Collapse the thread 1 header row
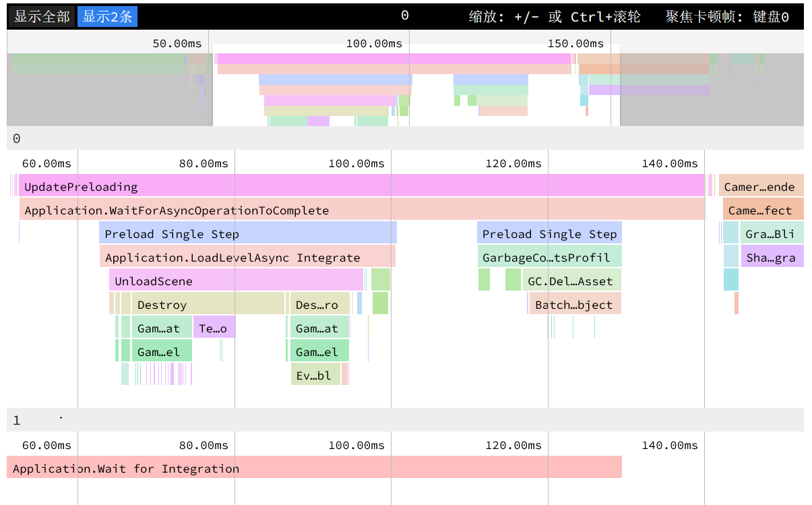This screenshot has height=505, width=812. point(404,420)
